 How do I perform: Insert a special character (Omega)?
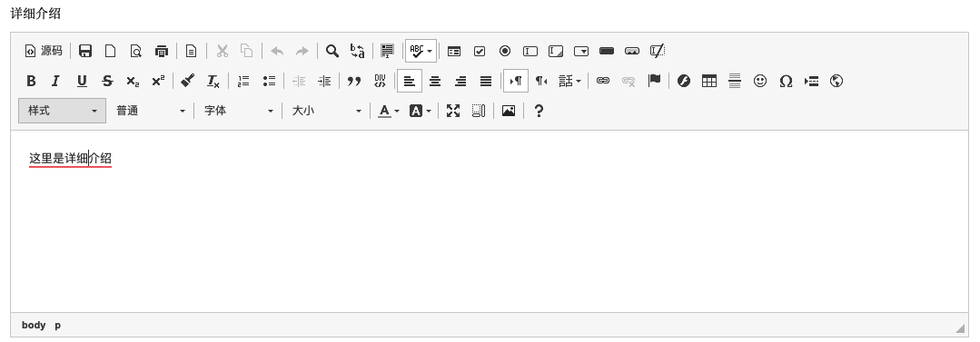(786, 81)
